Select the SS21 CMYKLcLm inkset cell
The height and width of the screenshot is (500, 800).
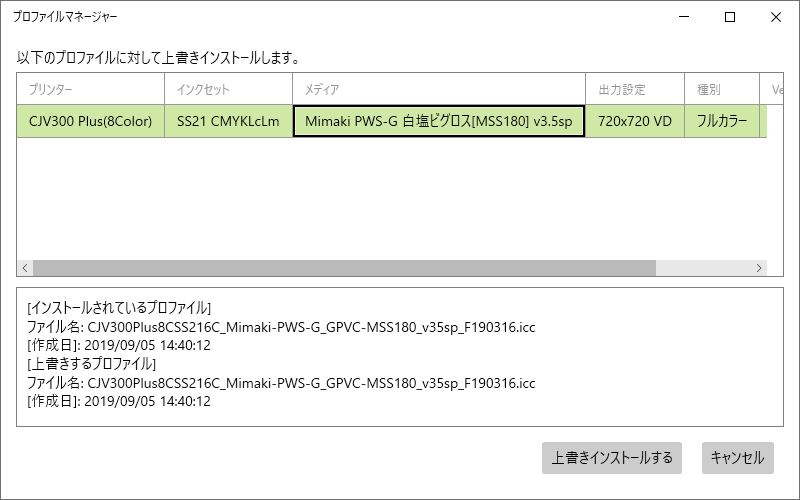tap(229, 121)
